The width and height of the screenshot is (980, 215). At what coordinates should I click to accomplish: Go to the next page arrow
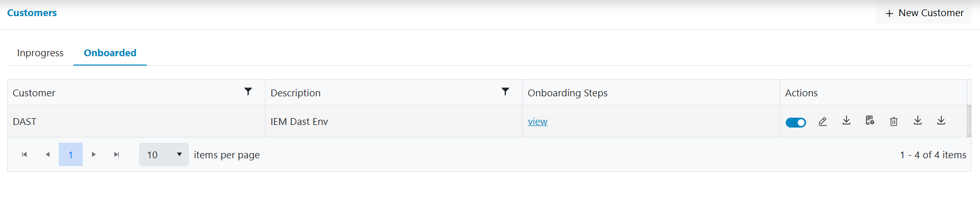point(94,155)
